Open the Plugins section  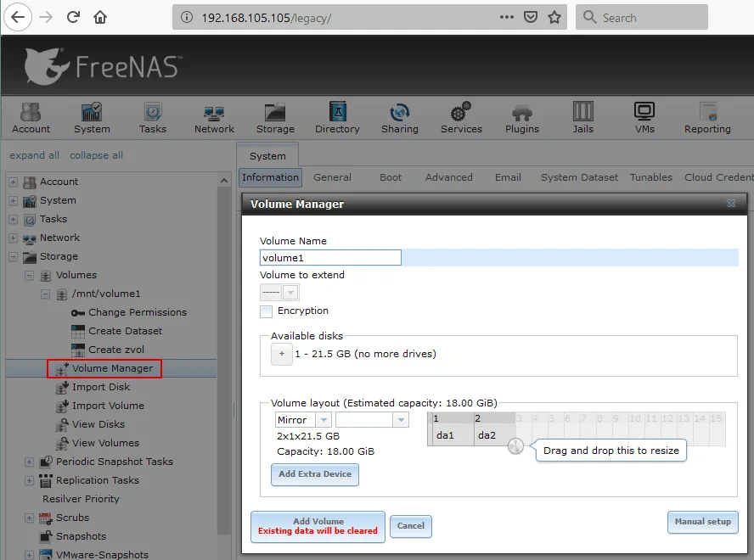coord(521,116)
